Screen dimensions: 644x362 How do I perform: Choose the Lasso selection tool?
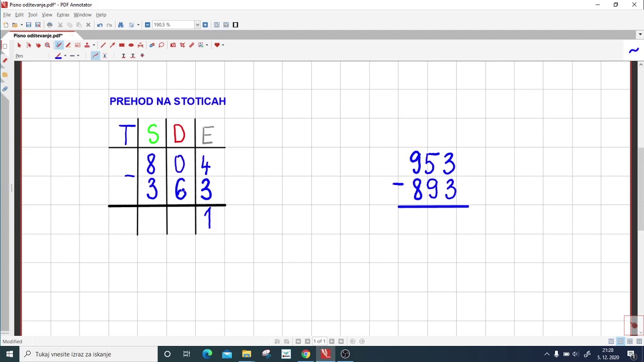tap(161, 45)
